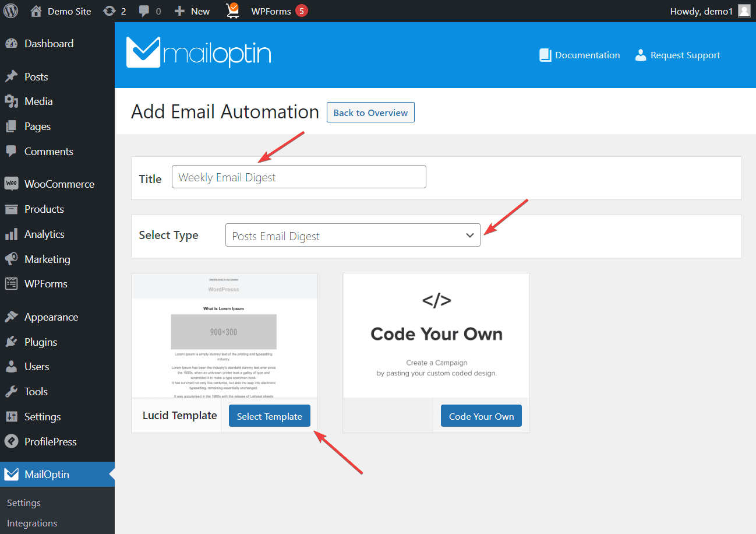Click the MailOptin envelope sidebar icon

(x=11, y=475)
